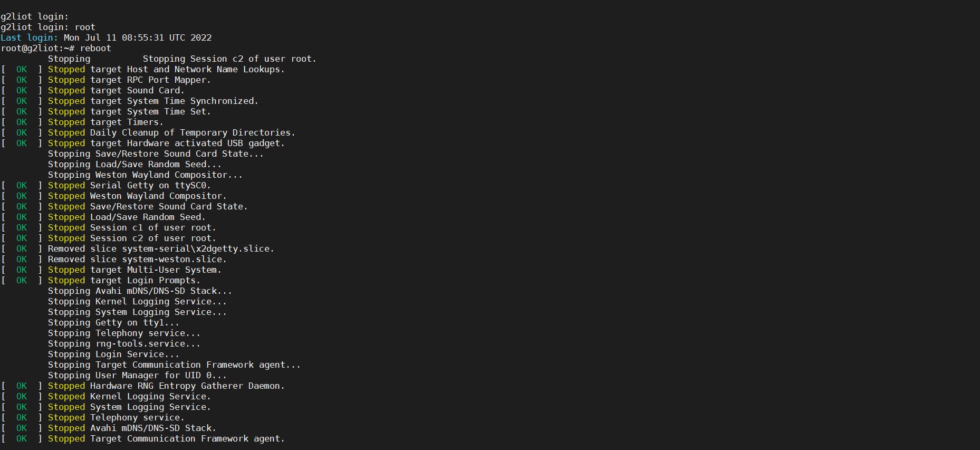Click the 'reboot' command text
The image size is (980, 450).
(95, 48)
